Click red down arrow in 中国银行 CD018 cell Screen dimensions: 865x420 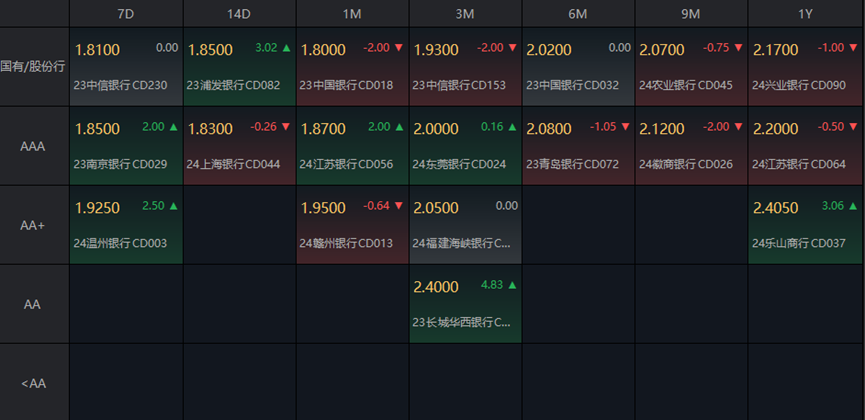(x=401, y=47)
